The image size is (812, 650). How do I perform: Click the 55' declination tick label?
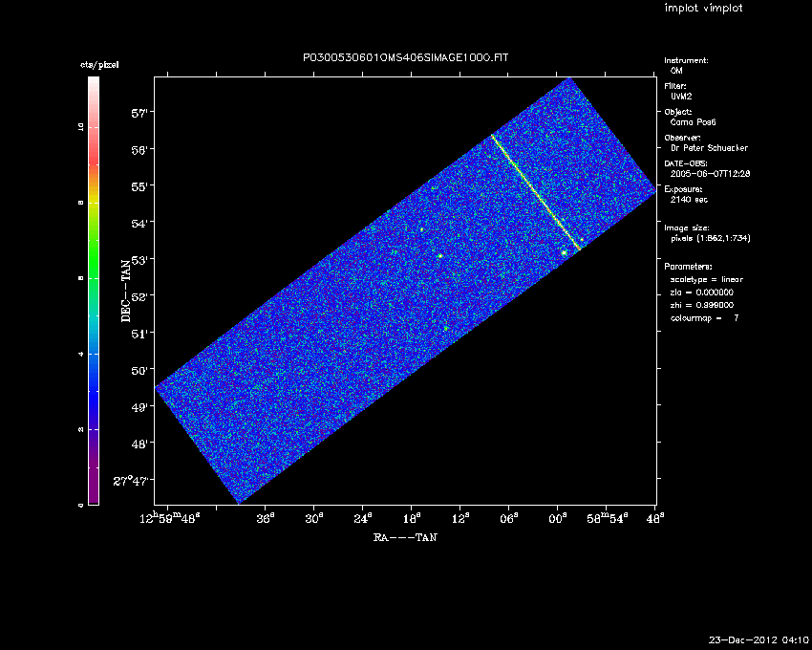point(139,186)
